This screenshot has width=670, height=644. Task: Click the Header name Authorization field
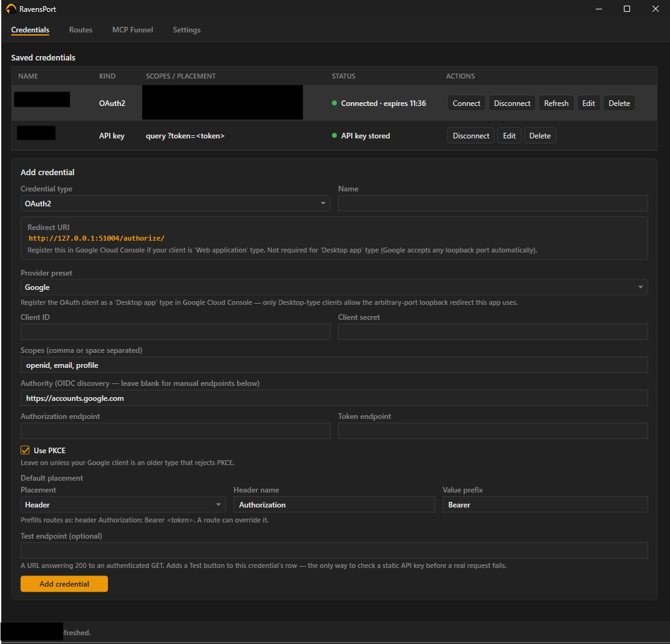(334, 505)
